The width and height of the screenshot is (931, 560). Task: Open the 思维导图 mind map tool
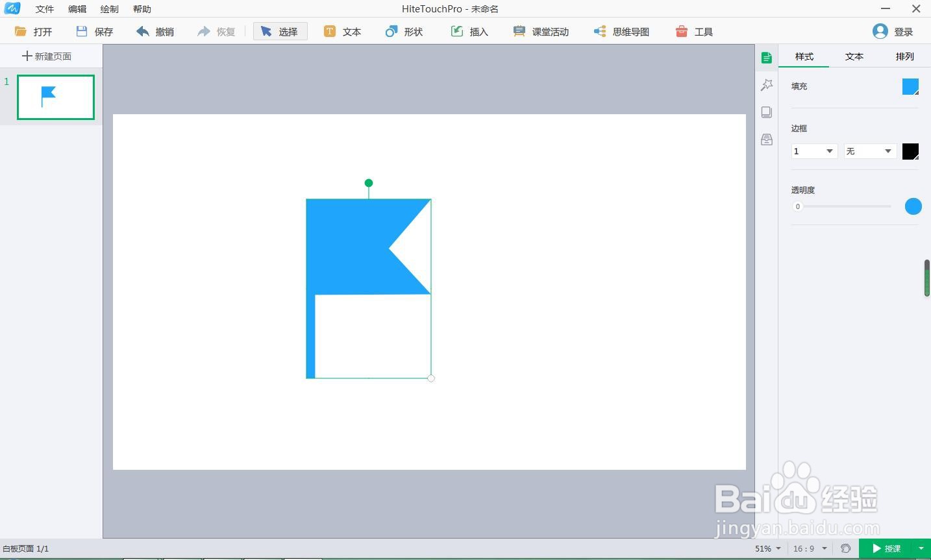pos(621,31)
